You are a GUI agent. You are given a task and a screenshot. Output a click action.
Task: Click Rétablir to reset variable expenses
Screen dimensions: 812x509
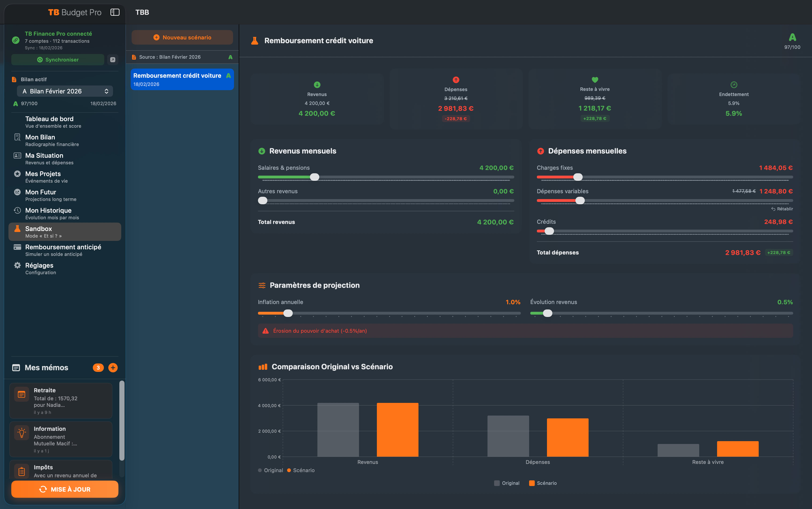pos(782,209)
